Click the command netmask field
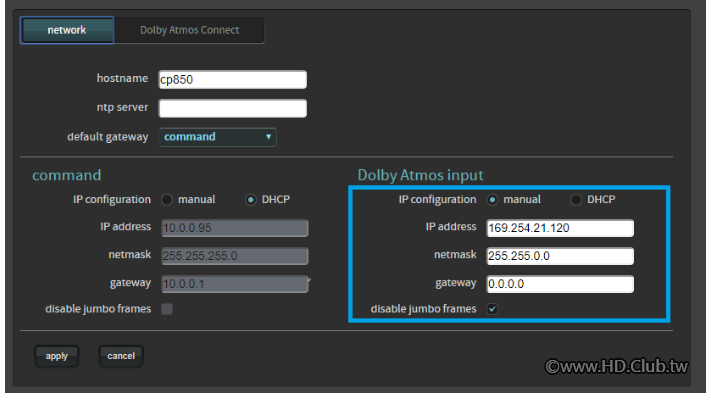 pos(232,256)
